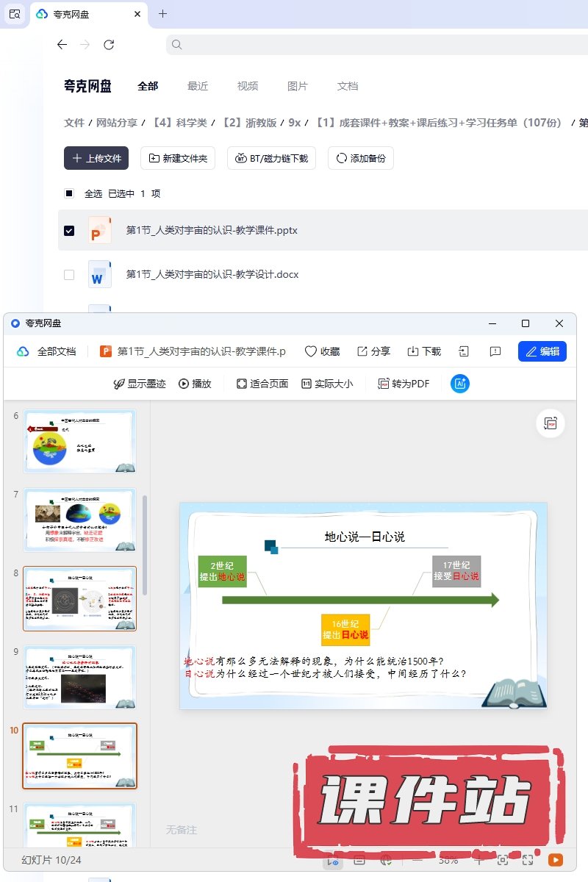Switch to the 视频 tab
Viewport: 588px width, 882px height.
coord(248,86)
